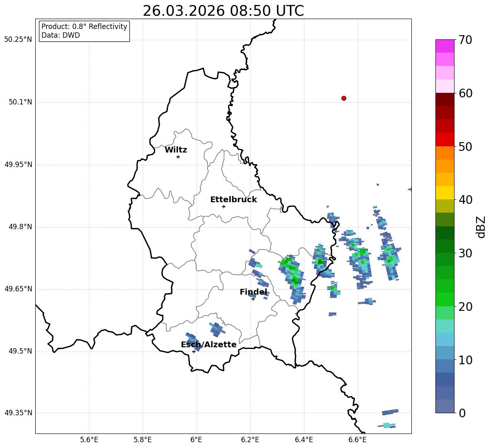
Task: Click the 49.8°N latitude label
Action: tap(20, 227)
